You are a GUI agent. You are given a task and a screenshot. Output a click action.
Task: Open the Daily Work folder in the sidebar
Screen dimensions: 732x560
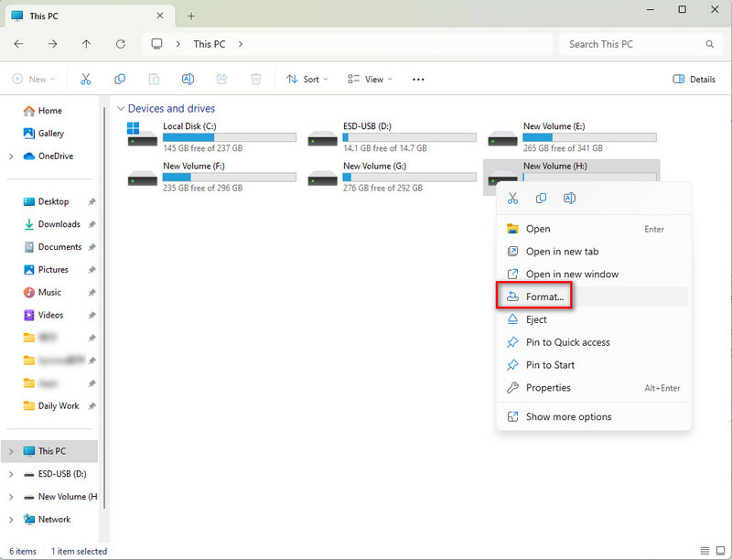59,406
